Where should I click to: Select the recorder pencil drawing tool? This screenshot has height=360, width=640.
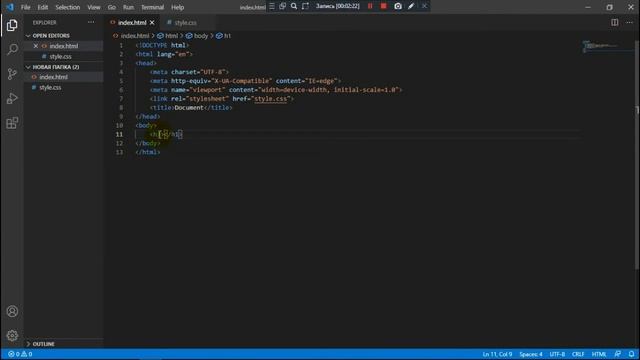[411, 6]
